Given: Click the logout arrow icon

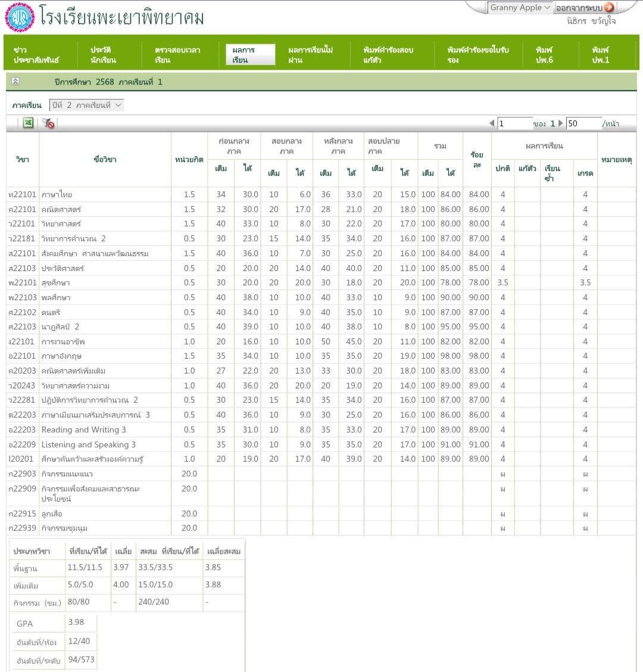Looking at the screenshot, I should click(x=608, y=8).
